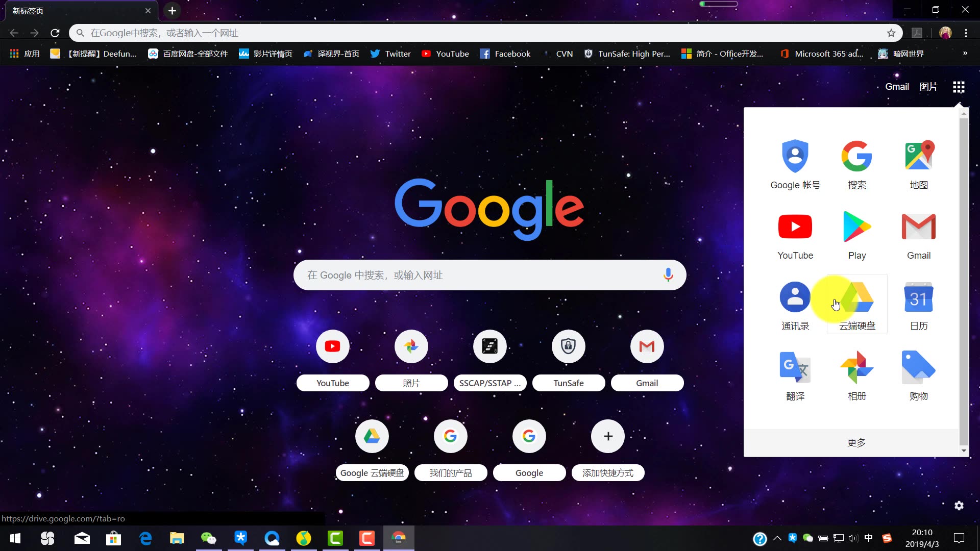Click the 添加快捷方式 plus button
980x551 pixels.
608,436
